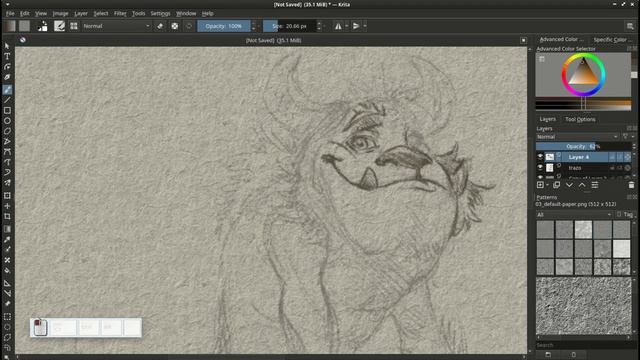Delete the selected layer with trash icon
The image size is (640, 360).
[631, 185]
